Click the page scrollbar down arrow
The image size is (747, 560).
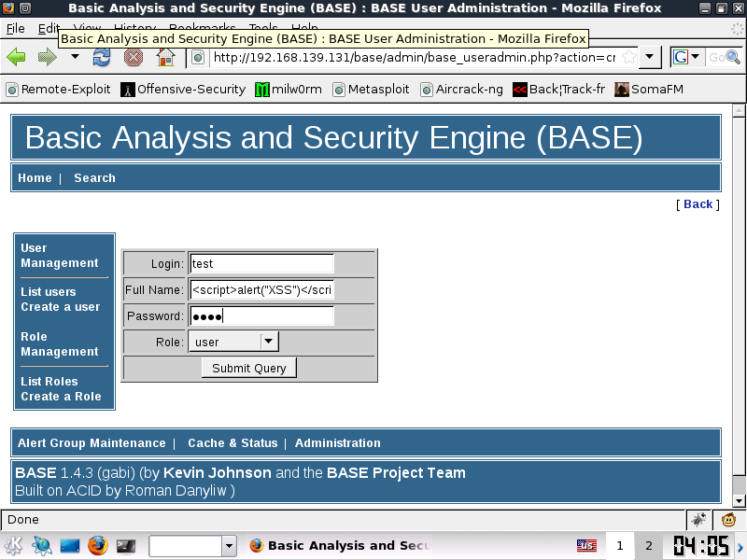pos(739,500)
